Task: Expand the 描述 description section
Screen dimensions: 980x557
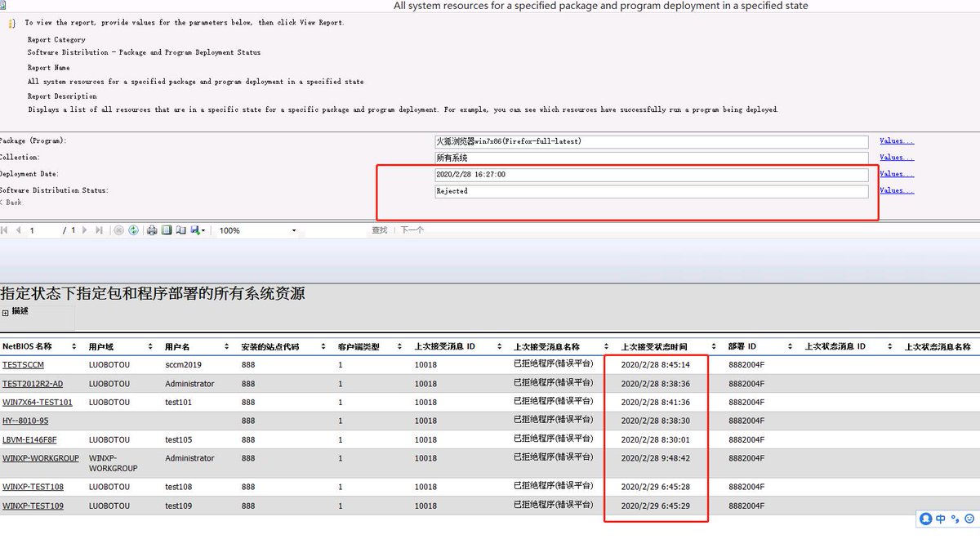Action: coord(5,312)
